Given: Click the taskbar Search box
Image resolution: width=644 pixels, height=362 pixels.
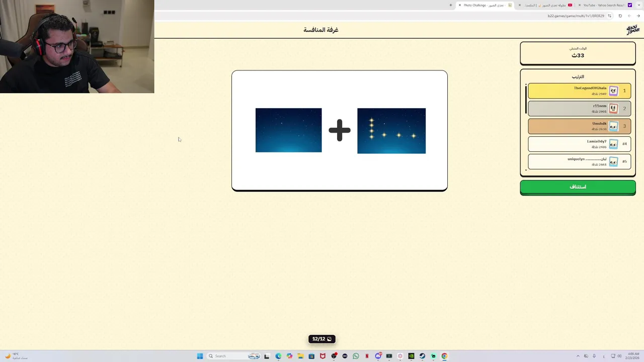Looking at the screenshot, I should tap(233, 356).
